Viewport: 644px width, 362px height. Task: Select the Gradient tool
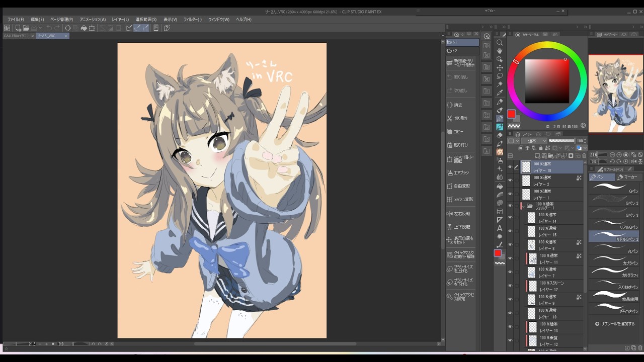500,195
